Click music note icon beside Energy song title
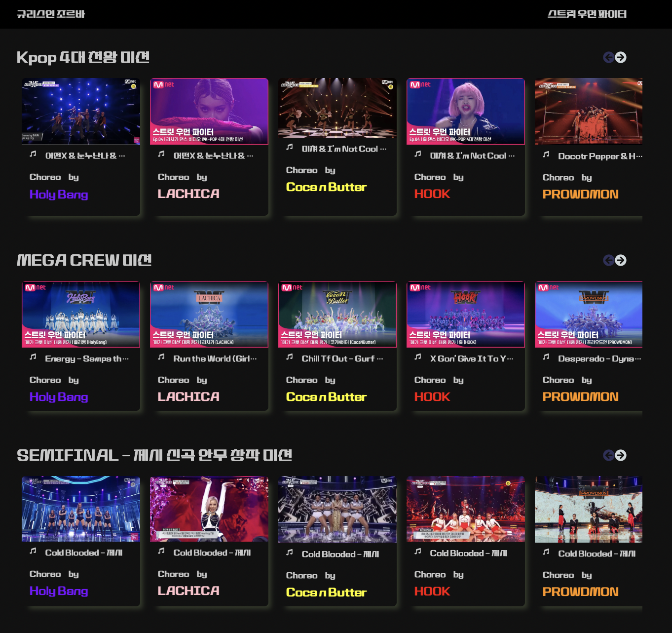This screenshot has width=672, height=633. 33,356
